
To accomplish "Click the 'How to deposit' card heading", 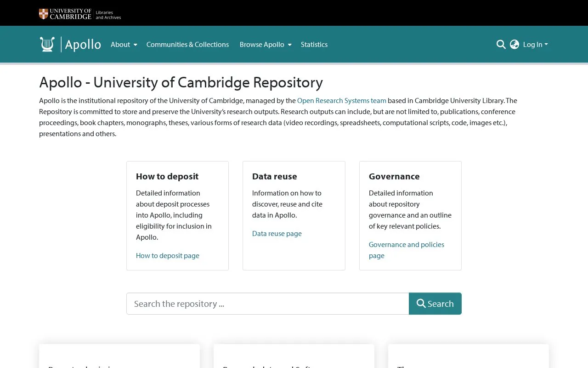I will [167, 176].
